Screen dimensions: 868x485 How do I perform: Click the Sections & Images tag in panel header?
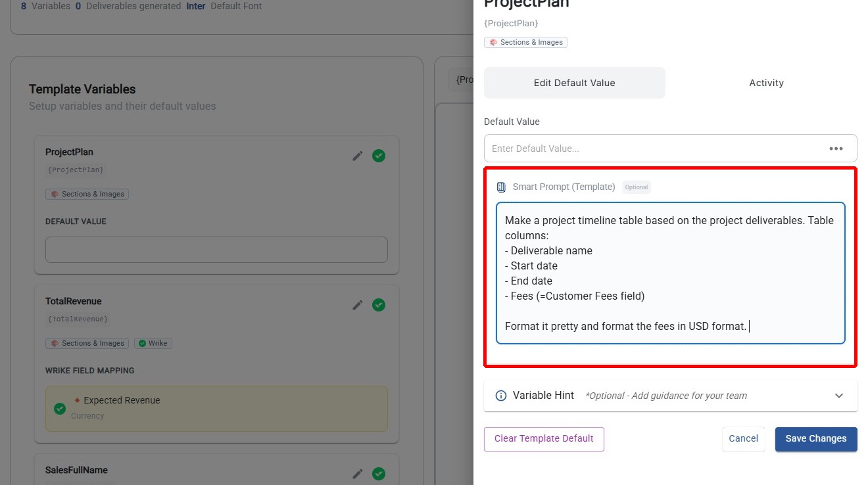[525, 42]
